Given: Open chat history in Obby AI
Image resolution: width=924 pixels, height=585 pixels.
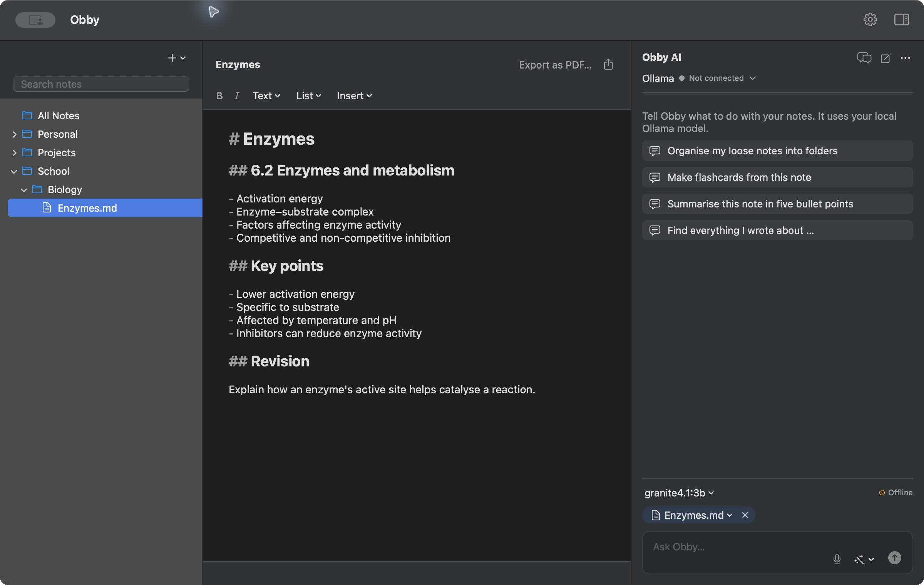Looking at the screenshot, I should (x=864, y=58).
